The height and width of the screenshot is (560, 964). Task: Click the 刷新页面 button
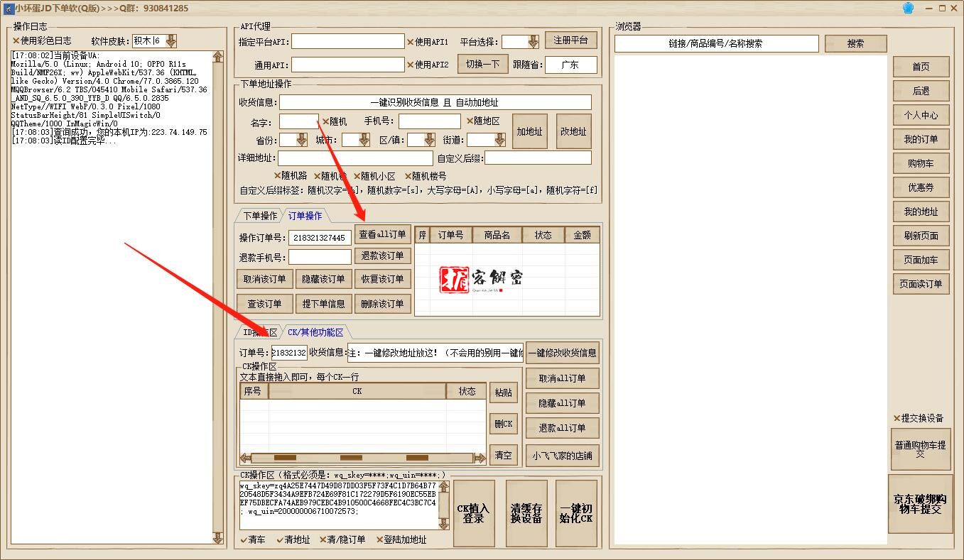click(x=921, y=236)
